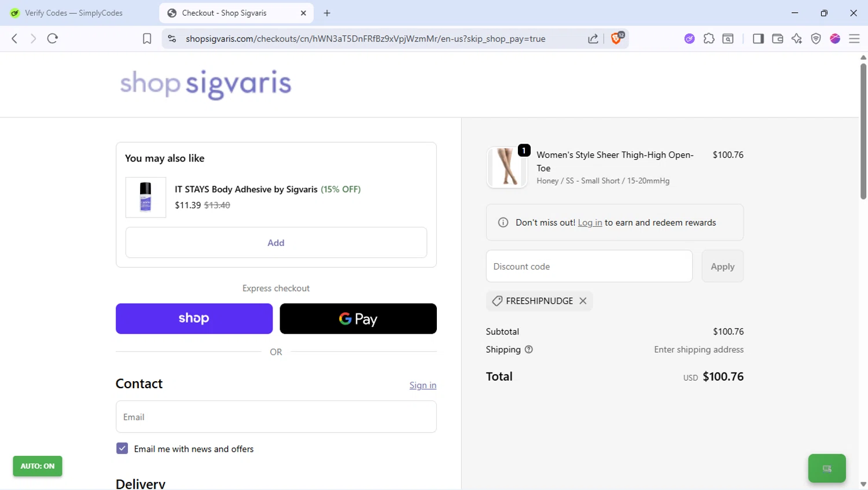Open the browser hamburger menu
The width and height of the screenshot is (868, 490).
(x=854, y=39)
